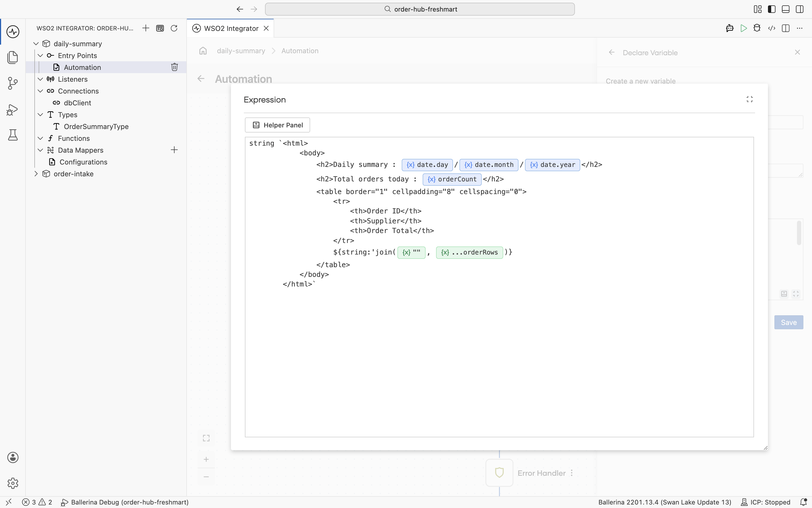Refresh the integrator project tree

(x=174, y=28)
